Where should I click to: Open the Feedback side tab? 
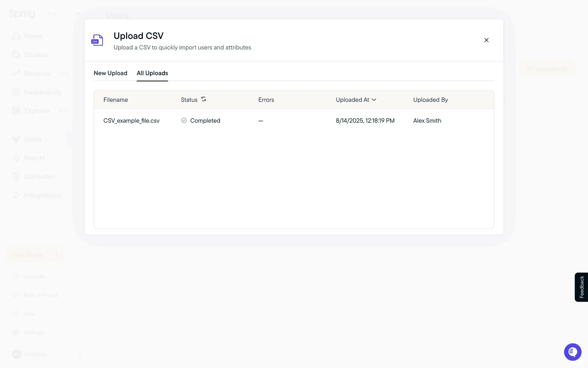(x=581, y=287)
